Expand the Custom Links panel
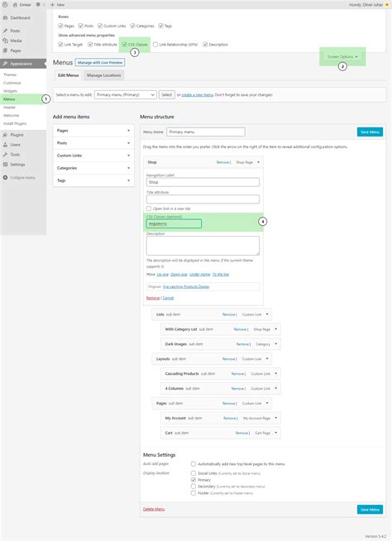Image resolution: width=392 pixels, height=542 pixels. tap(93, 156)
